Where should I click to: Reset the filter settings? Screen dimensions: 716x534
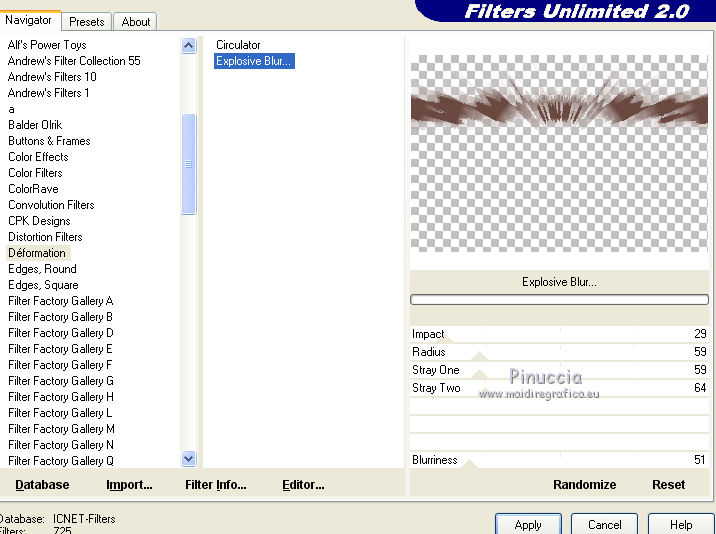(669, 485)
